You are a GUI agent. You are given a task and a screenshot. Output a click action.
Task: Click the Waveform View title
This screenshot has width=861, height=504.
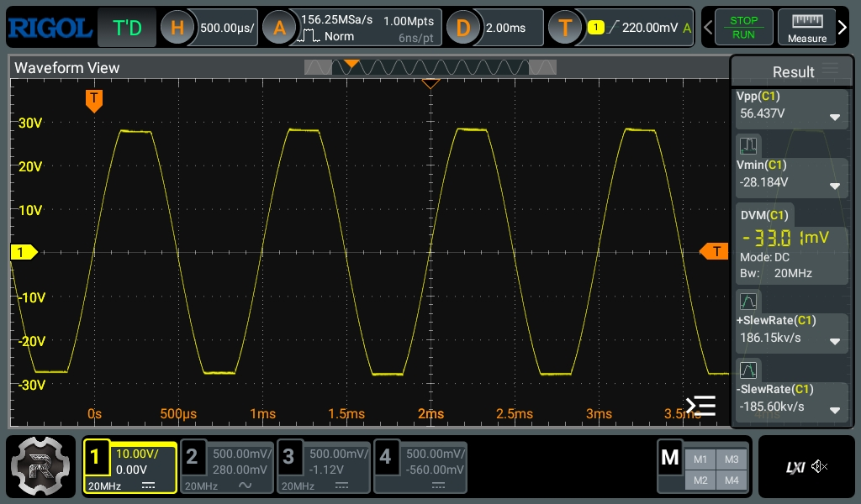(x=66, y=67)
